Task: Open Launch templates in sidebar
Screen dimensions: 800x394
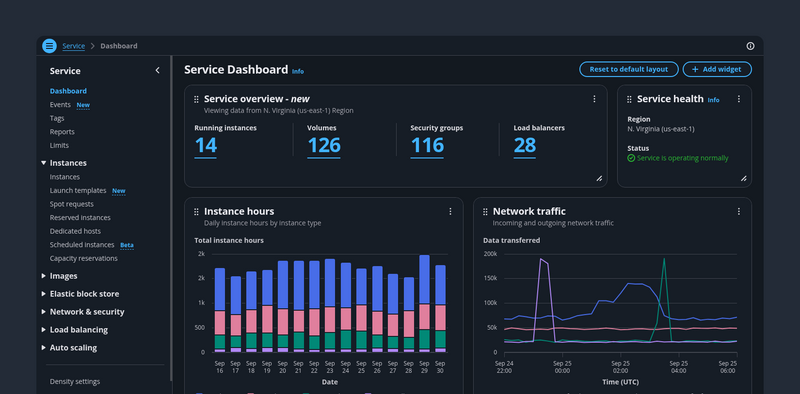Action: tap(78, 190)
